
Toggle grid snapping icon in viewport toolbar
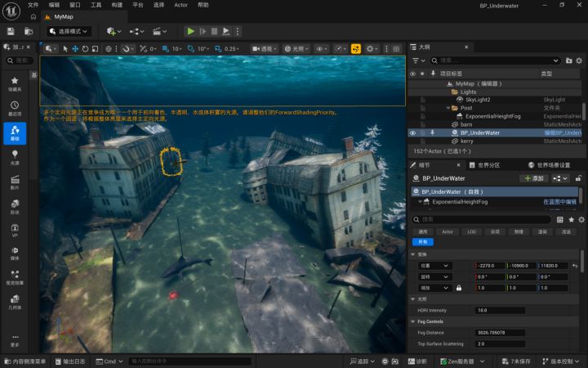pos(165,49)
